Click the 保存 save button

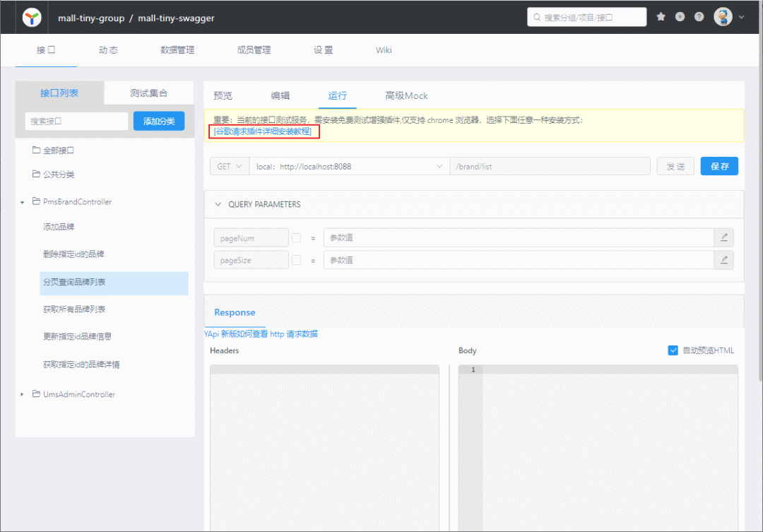[x=719, y=167]
